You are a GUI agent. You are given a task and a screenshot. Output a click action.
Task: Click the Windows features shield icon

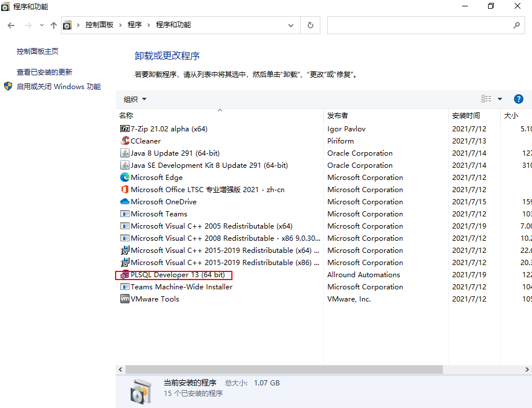tap(8, 86)
